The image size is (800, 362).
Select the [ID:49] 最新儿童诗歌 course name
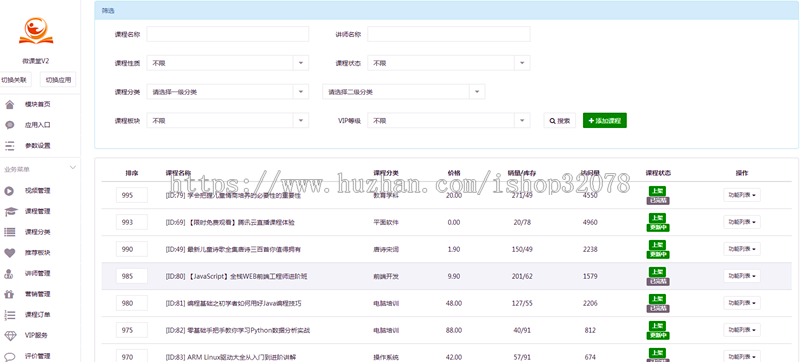tap(233, 250)
